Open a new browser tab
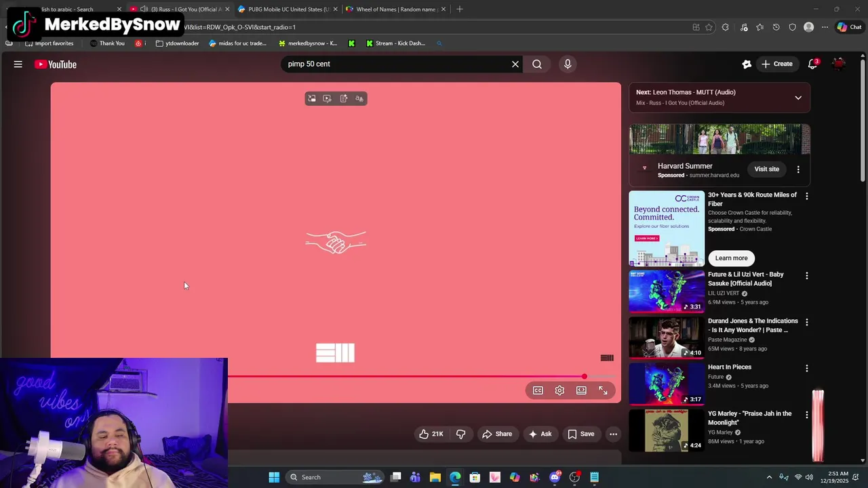Screen dimensions: 868x488 coord(460,9)
